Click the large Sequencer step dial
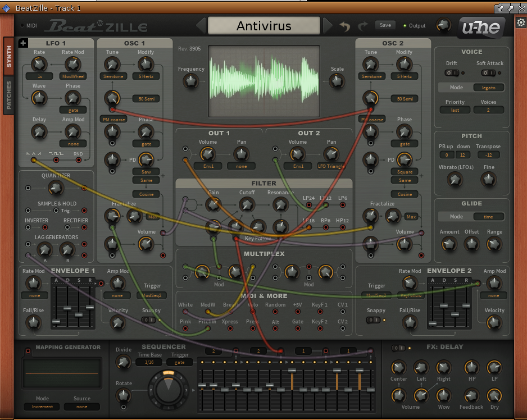Viewport: 527px width, 420px height. 168,390
